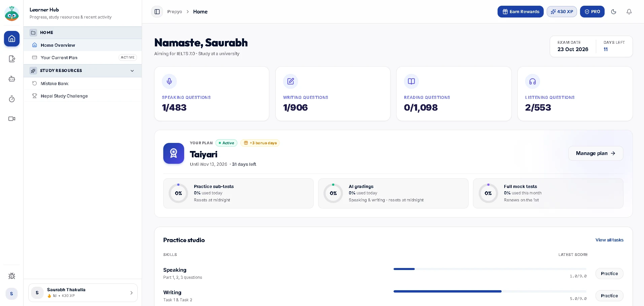Open the video camera icon in left rail
This screenshot has height=306, width=644.
pyautogui.click(x=12, y=119)
